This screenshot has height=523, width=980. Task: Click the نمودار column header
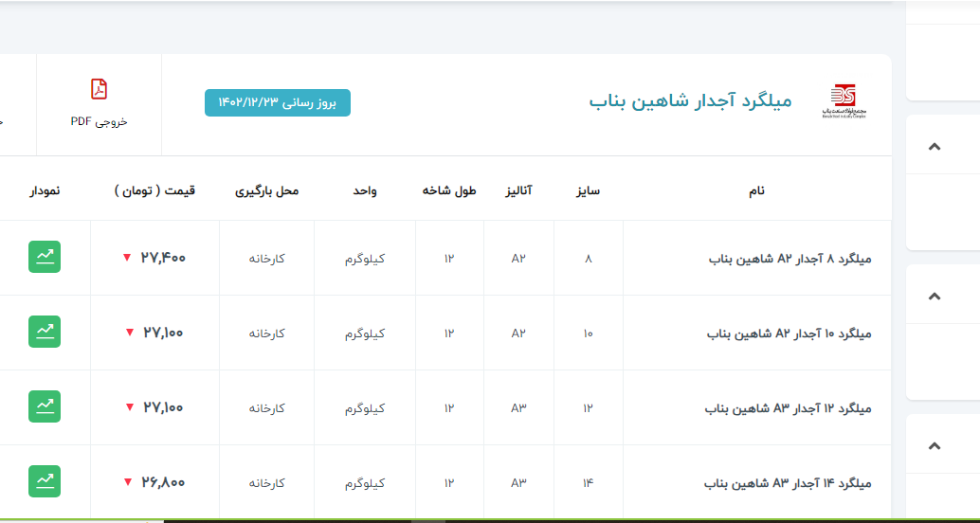(x=45, y=190)
